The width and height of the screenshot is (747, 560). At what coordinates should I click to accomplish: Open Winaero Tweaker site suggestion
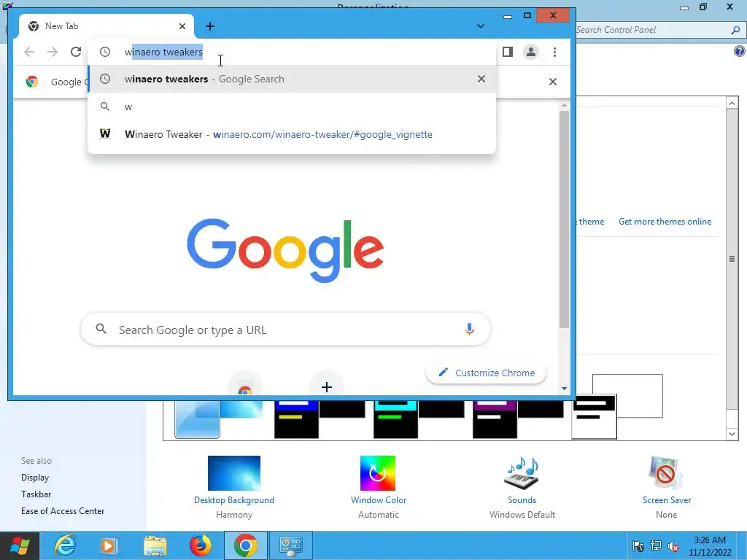[292, 134]
